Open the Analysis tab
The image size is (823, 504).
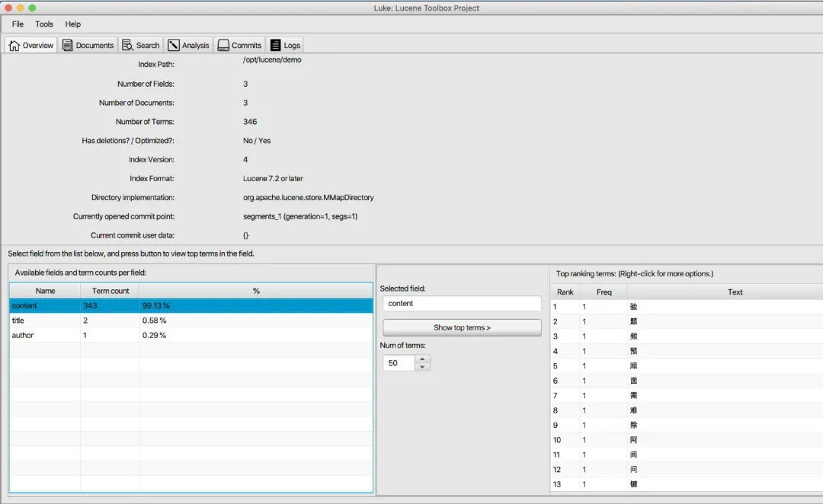click(x=188, y=45)
